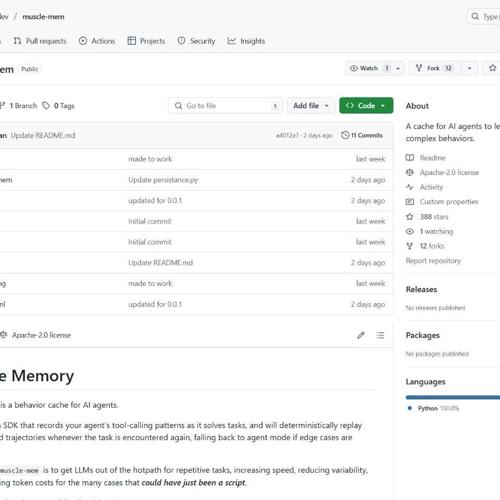Open the first 'updated for 0.0.1' commit message
Screen dimensions: 500x500
155,201
